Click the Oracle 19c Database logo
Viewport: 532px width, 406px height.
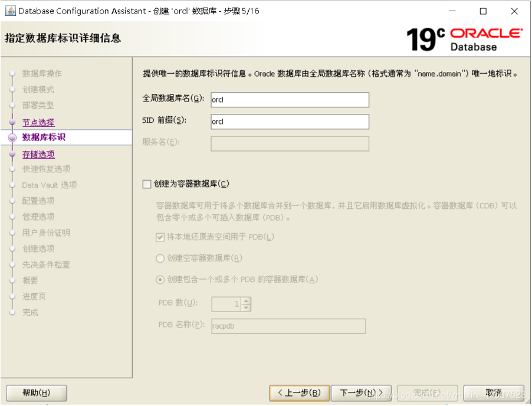tap(464, 40)
